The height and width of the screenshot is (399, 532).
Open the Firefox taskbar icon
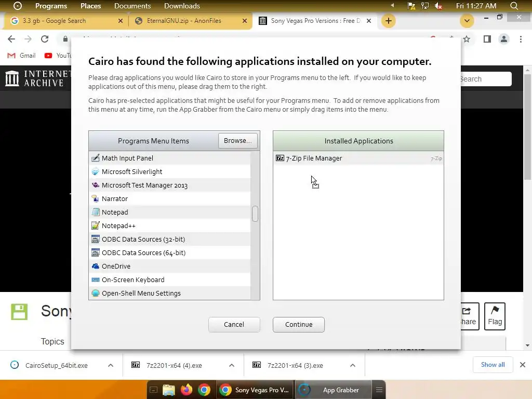(x=187, y=390)
